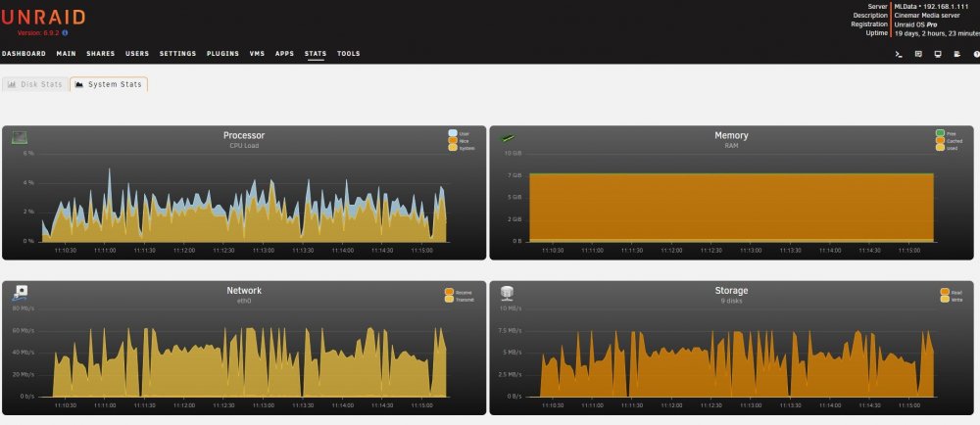The height and width of the screenshot is (425, 980).
Task: Click the 'Version: 6.9.2' text
Action: [x=38, y=32]
